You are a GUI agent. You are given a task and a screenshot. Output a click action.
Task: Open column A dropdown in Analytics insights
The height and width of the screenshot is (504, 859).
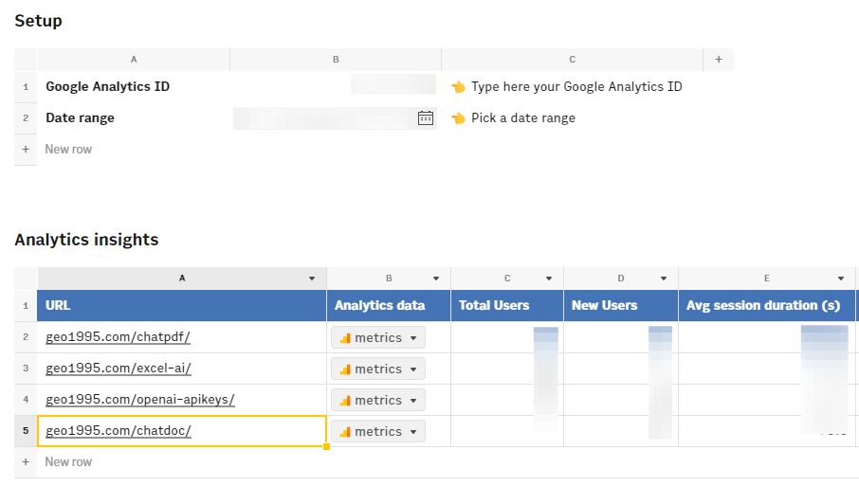312,279
